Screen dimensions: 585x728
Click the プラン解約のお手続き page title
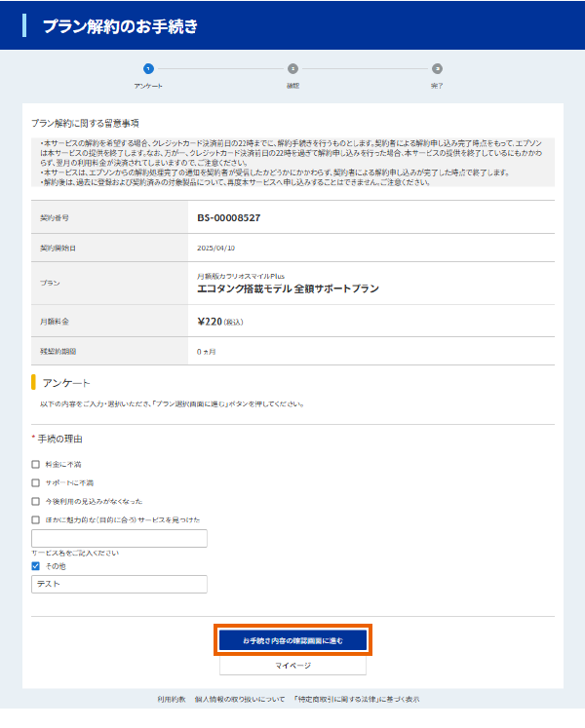tap(120, 26)
